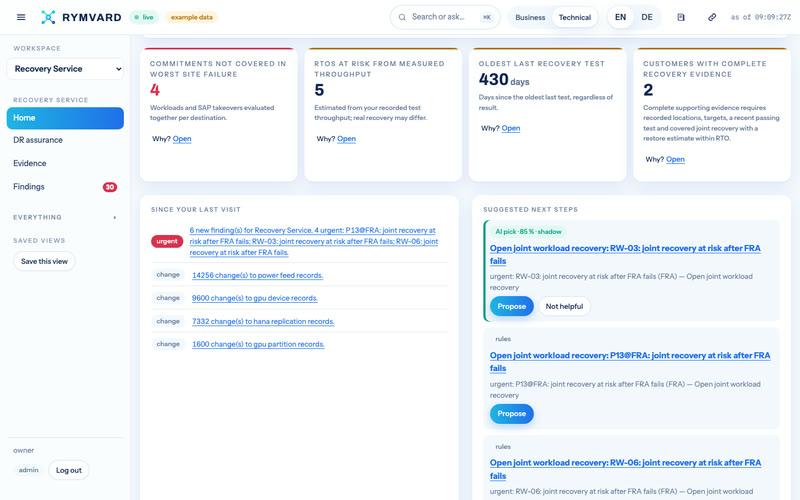This screenshot has height=500, width=800.
Task: Click the live status badge
Action: click(x=143, y=17)
